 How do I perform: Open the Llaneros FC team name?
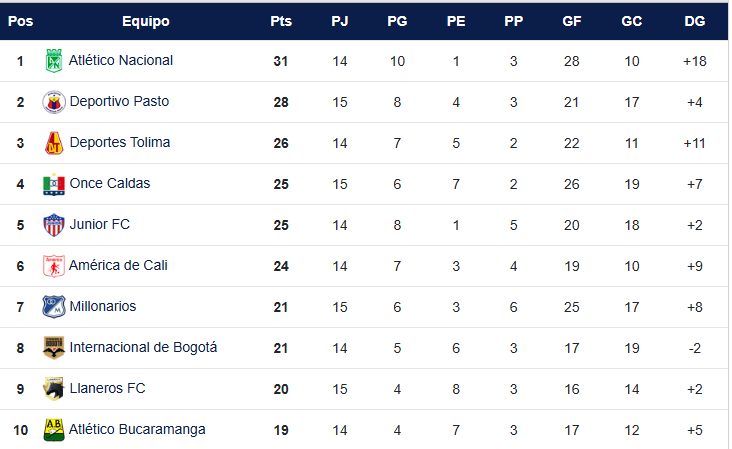coord(106,389)
